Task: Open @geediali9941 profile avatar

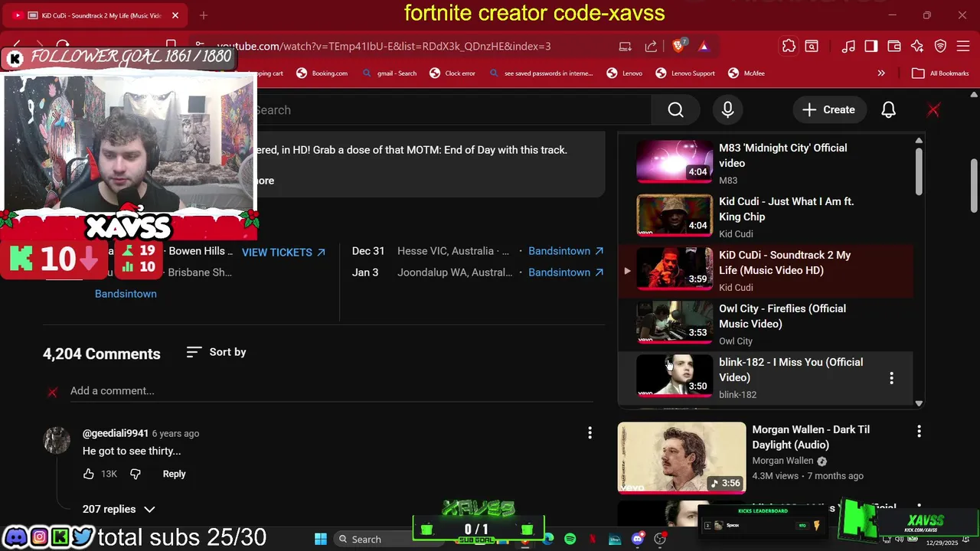Action: (57, 440)
